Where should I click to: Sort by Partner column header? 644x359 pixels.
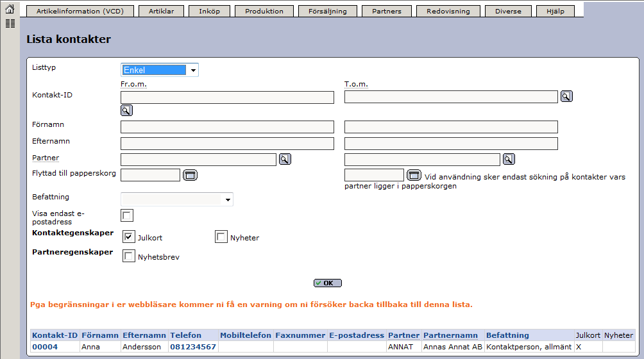click(403, 335)
